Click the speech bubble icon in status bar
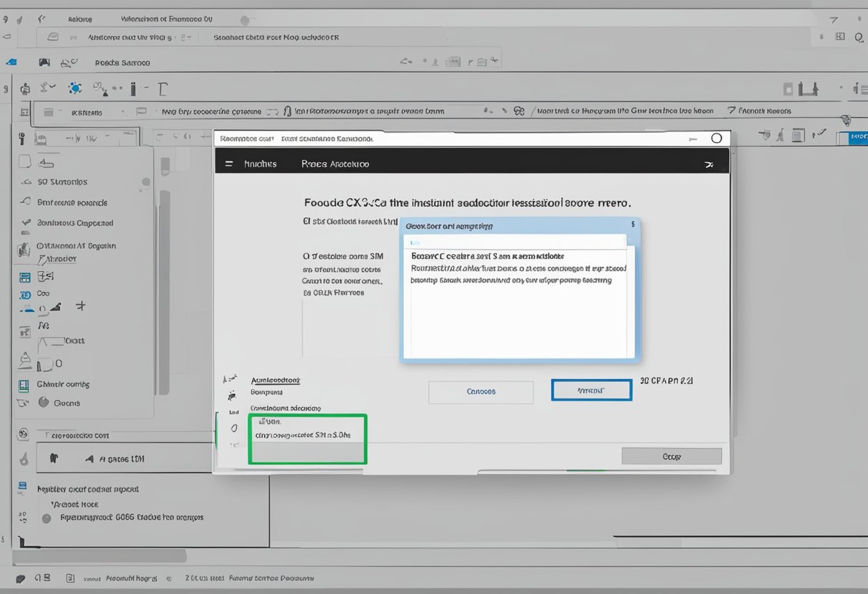 coord(21,578)
